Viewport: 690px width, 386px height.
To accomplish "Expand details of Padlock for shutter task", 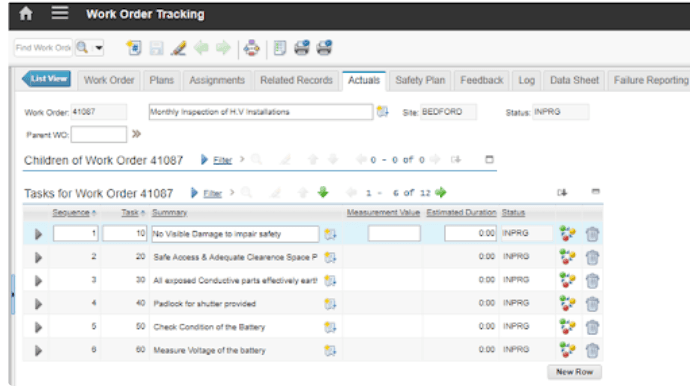I will [x=38, y=304].
